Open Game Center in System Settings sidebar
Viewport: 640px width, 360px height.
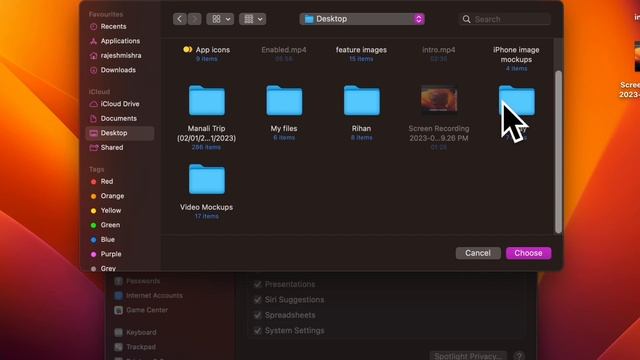(141, 310)
